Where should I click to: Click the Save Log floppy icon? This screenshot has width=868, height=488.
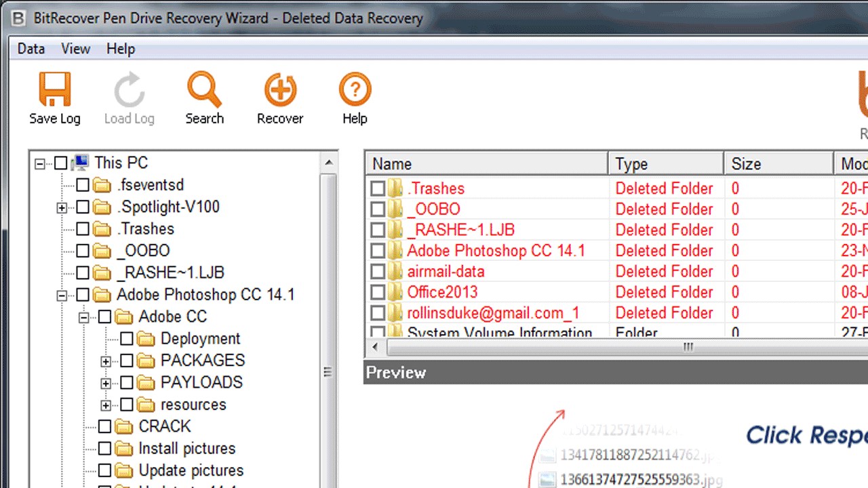(54, 89)
